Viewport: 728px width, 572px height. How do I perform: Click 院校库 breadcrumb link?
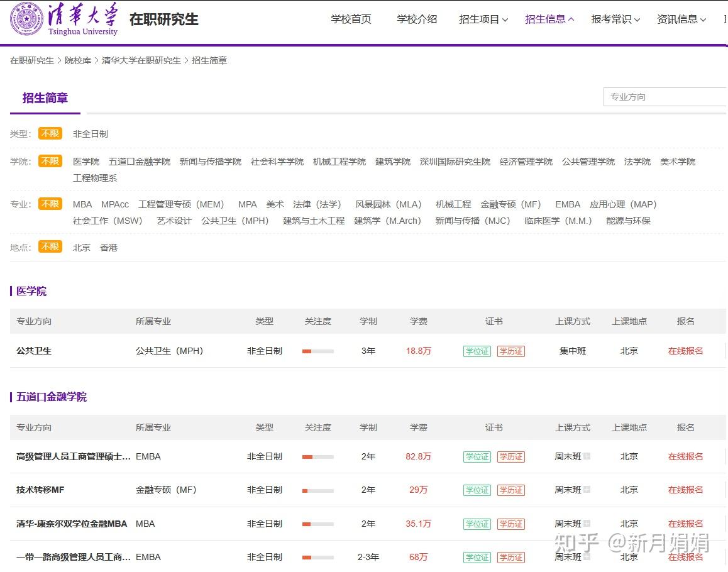click(x=78, y=60)
